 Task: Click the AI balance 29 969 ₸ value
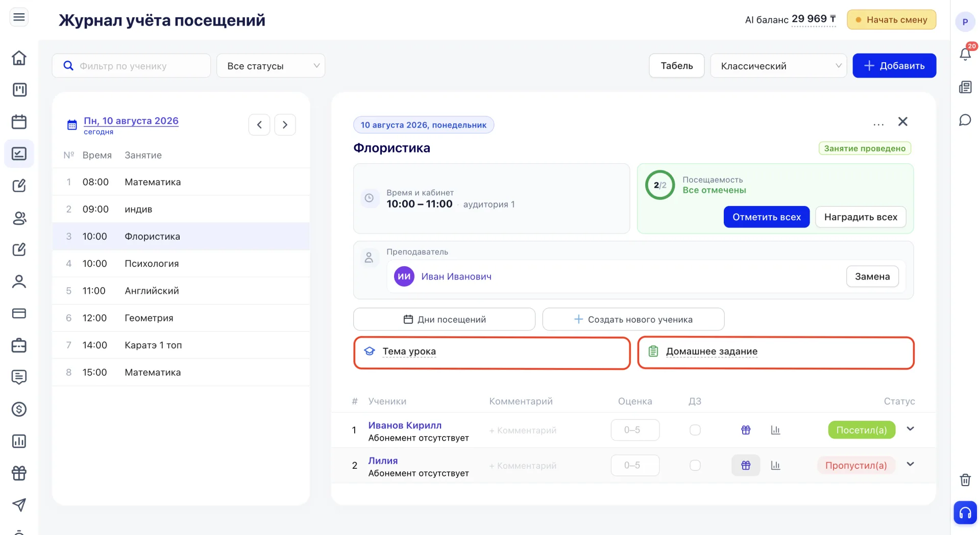814,19
